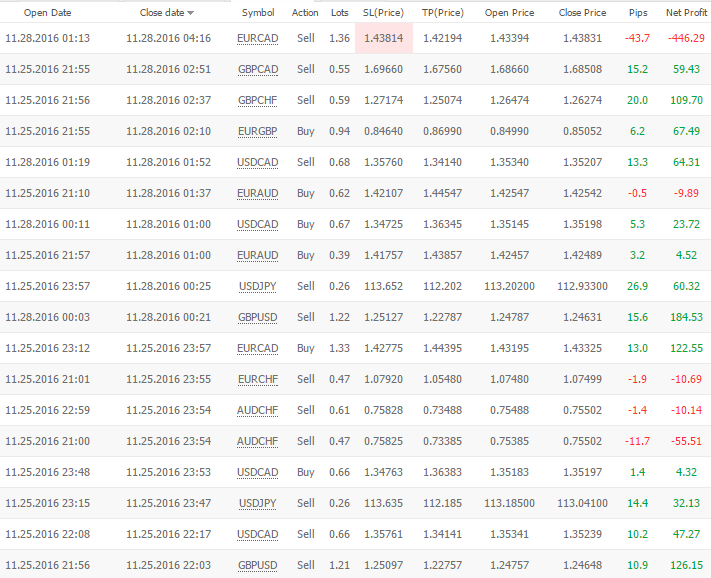Click open date 11.25.2016 22:59
Screen dimensions: 711x578
pos(48,410)
